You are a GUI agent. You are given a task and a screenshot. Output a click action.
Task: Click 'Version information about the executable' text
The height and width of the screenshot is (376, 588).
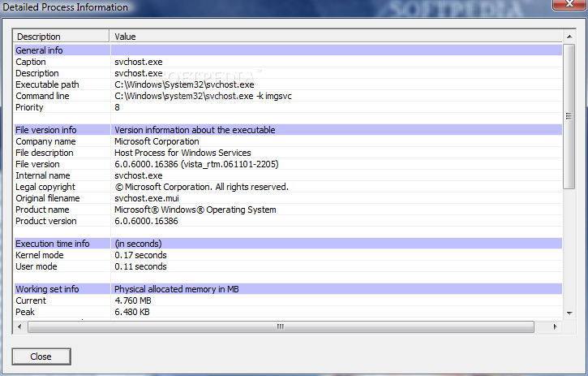195,130
